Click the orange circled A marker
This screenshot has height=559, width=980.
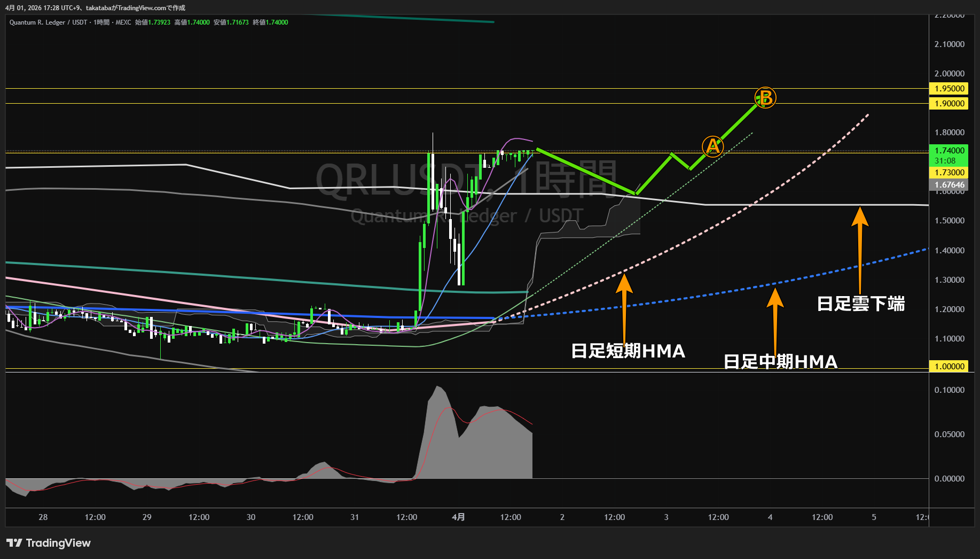tap(712, 146)
